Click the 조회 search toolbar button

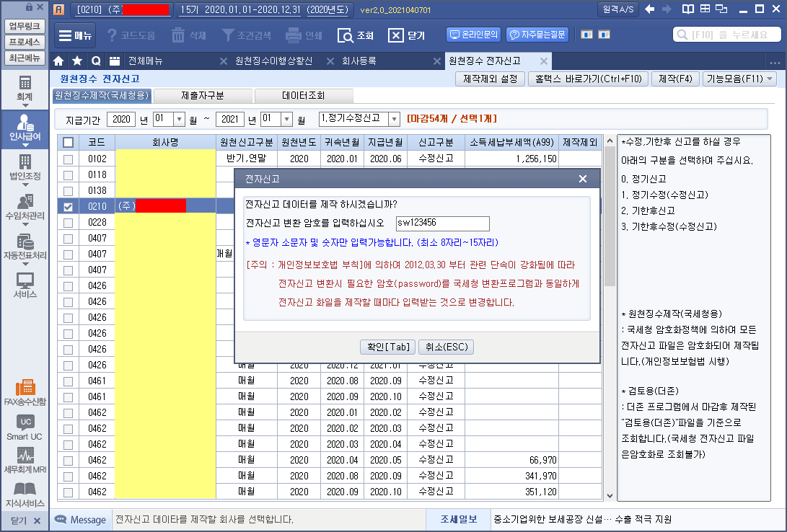pos(356,35)
